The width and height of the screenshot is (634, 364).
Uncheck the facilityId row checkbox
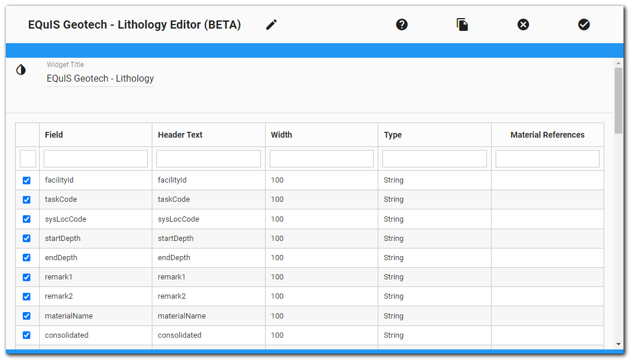click(26, 180)
